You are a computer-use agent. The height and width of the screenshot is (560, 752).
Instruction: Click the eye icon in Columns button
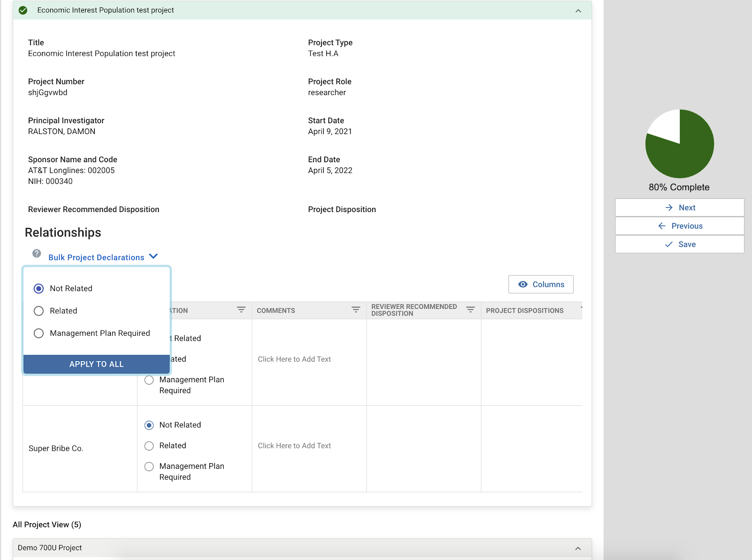(523, 284)
